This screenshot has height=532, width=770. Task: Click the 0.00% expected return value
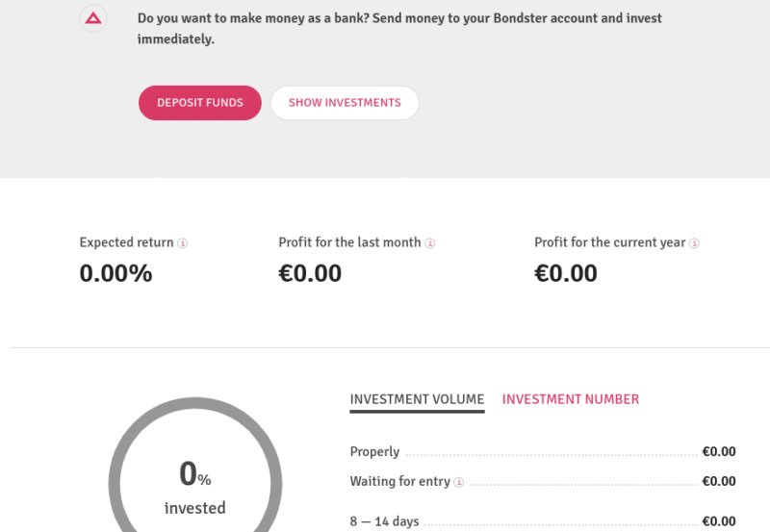[115, 273]
